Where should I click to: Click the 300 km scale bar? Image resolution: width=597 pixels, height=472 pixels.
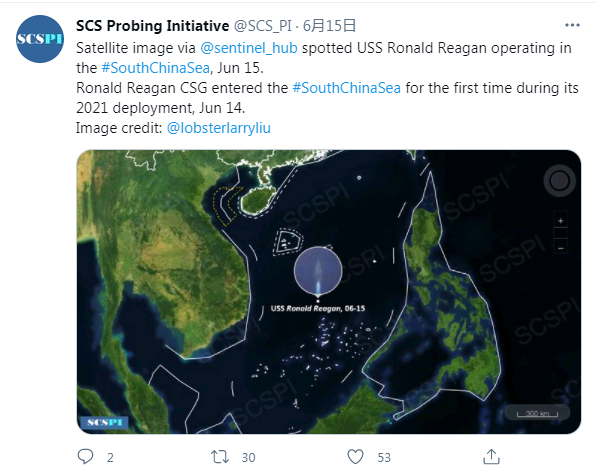point(537,413)
